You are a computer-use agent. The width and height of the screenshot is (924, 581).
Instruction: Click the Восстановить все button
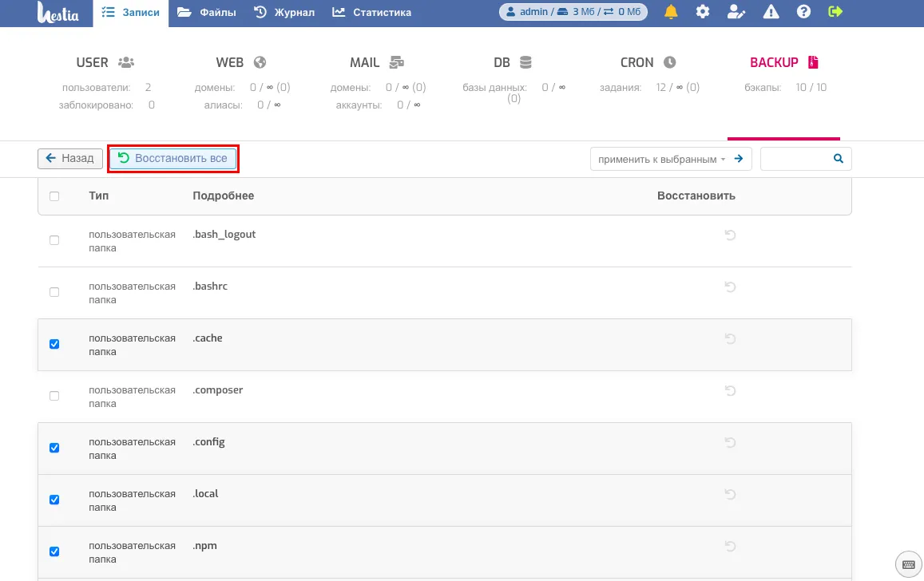pos(173,158)
